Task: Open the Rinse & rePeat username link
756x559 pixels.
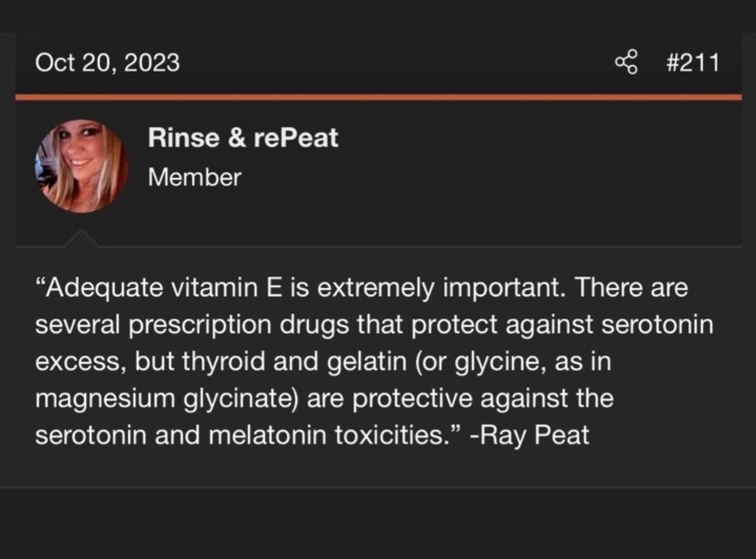Action: (x=243, y=138)
